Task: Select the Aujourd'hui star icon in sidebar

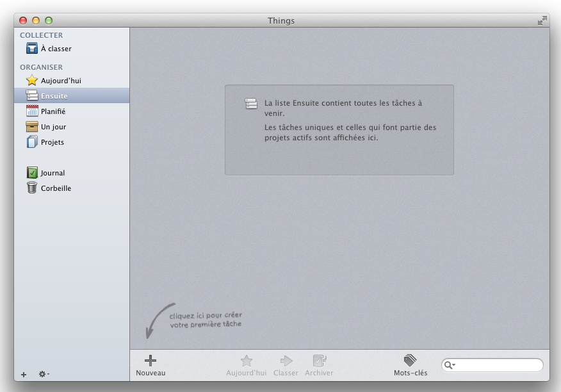Action: (x=32, y=81)
